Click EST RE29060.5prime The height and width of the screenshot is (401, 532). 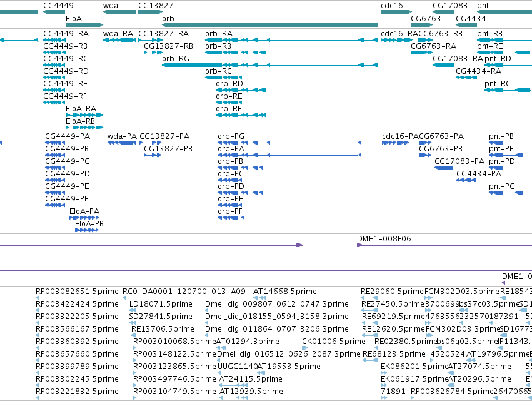pos(392,292)
